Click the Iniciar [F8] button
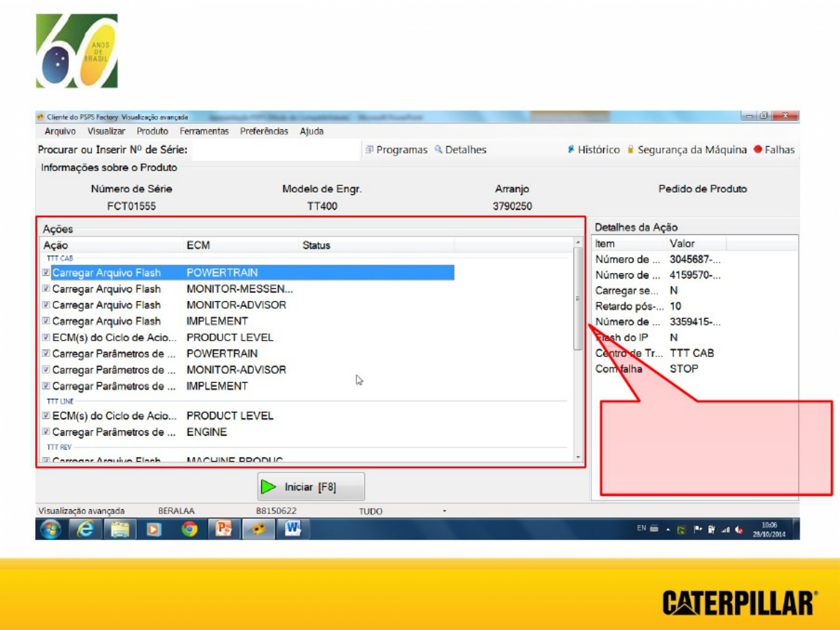Viewport: 840px width, 630px height. pos(311,487)
